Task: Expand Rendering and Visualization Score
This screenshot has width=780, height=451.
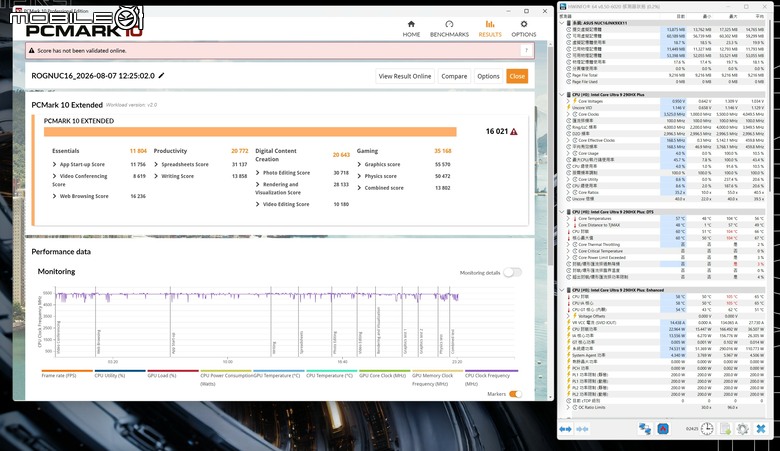Action: (x=258, y=184)
